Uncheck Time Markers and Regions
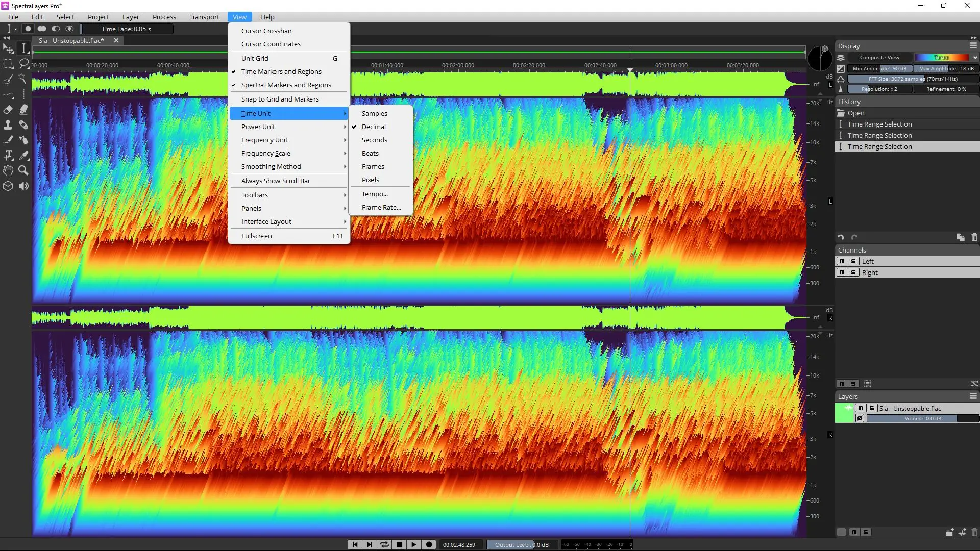 pyautogui.click(x=281, y=72)
